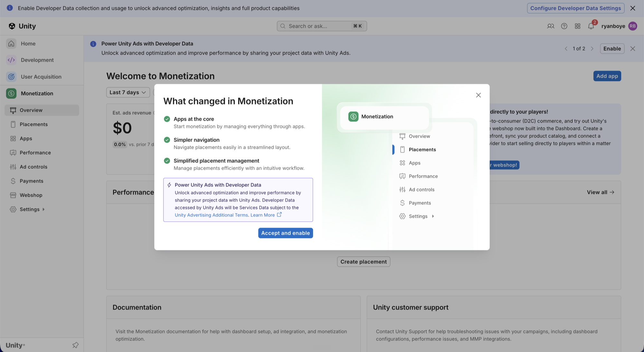Open the help question mark icon
This screenshot has width=644, height=352.
point(564,26)
